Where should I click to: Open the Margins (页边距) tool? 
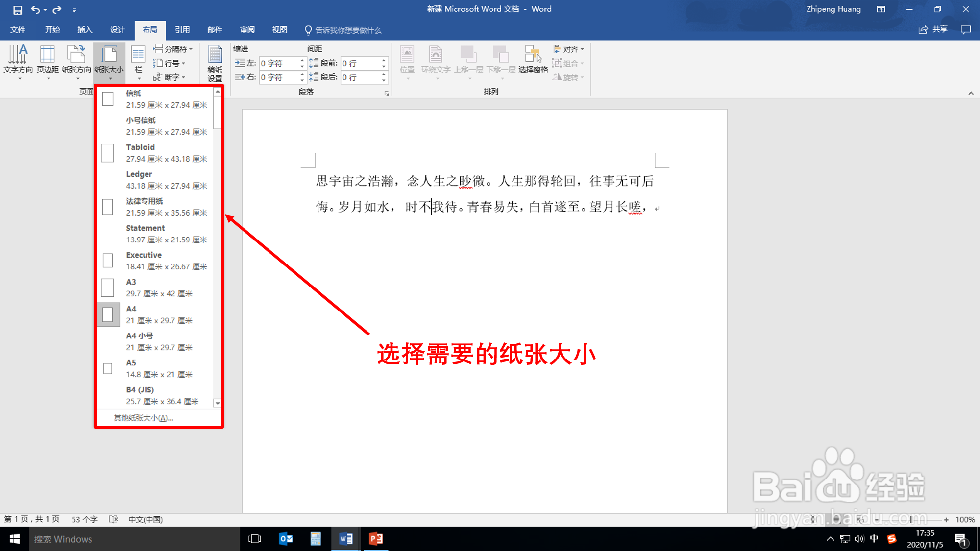[48, 59]
